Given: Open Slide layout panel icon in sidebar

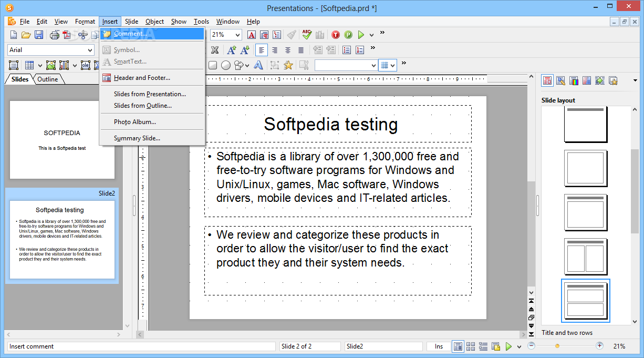Looking at the screenshot, I should (x=547, y=80).
